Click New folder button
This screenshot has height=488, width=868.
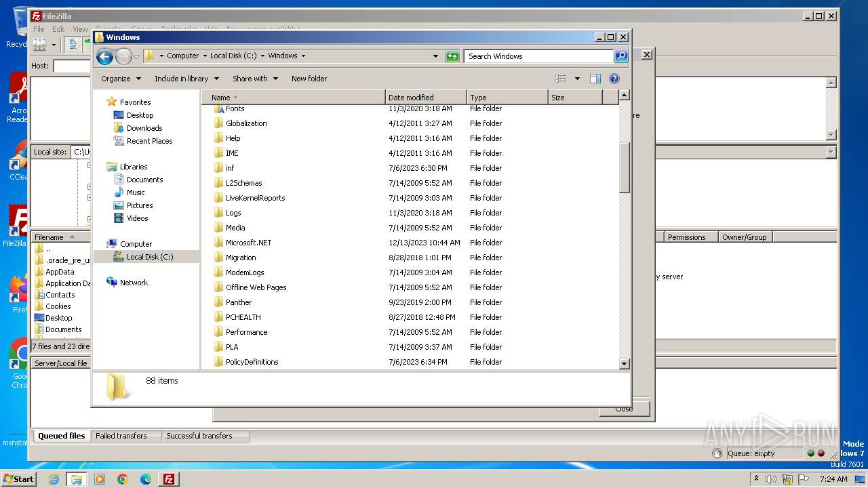[309, 79]
